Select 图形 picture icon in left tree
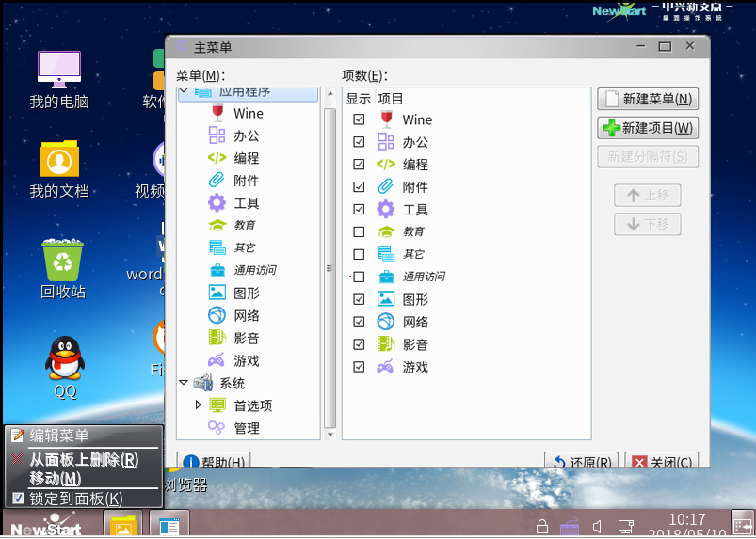This screenshot has height=539, width=756. (x=217, y=293)
